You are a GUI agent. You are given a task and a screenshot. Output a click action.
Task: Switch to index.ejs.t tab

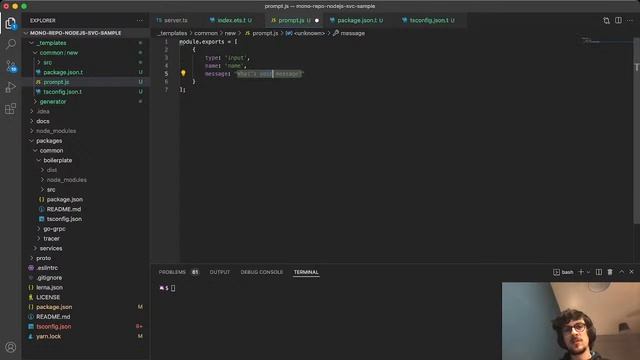tap(231, 20)
